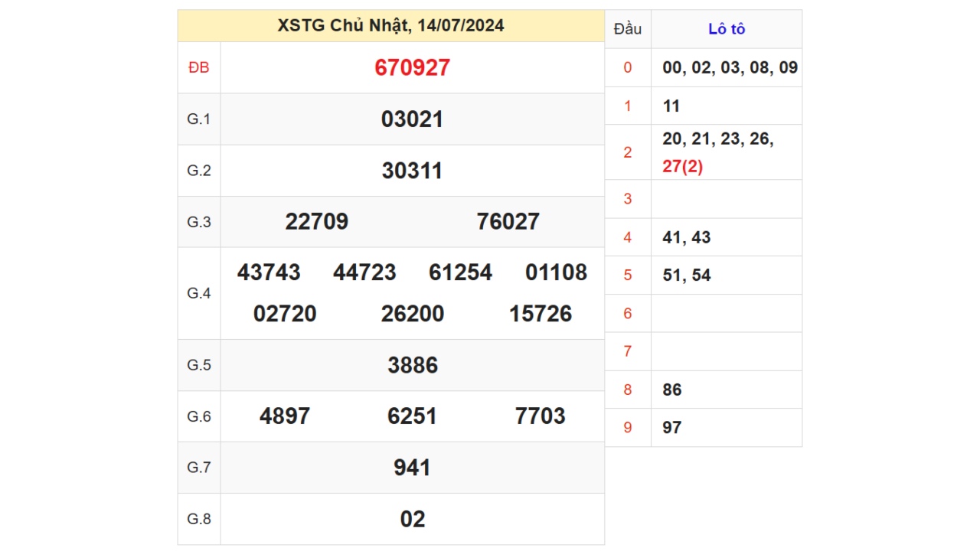Viewport: 980px width, 551px height.
Task: Select G.6 result 6251
Action: click(413, 416)
